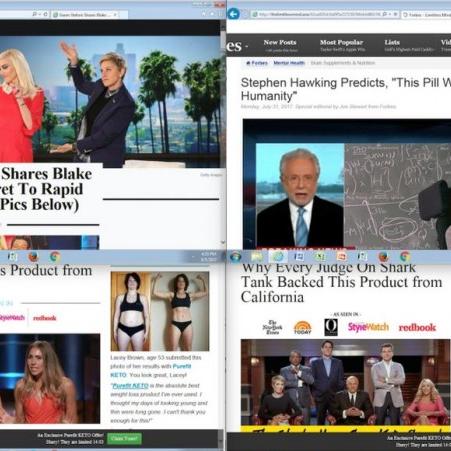Screen dimensions: 451x451
Task: Click the underlined Purefit KETO testimonial link
Action: point(130,386)
